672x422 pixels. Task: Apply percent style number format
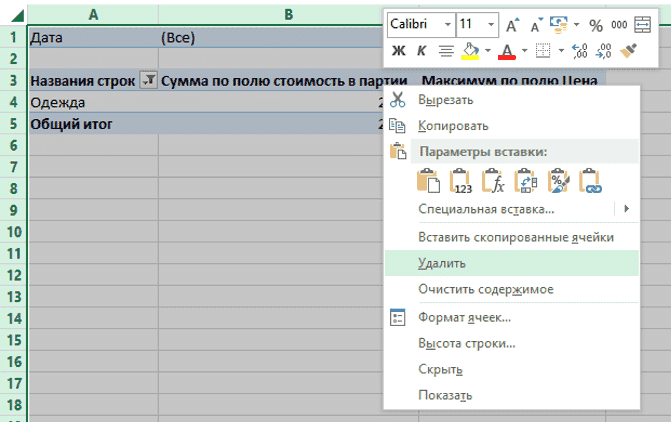596,23
